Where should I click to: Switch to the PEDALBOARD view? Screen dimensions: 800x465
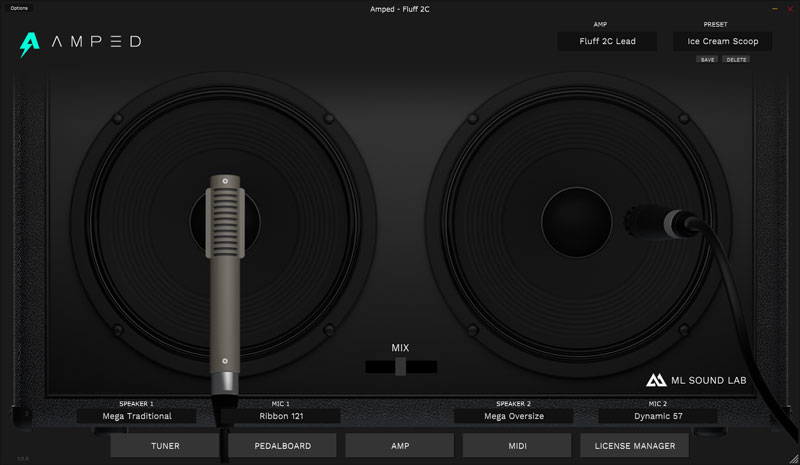pyautogui.click(x=282, y=446)
